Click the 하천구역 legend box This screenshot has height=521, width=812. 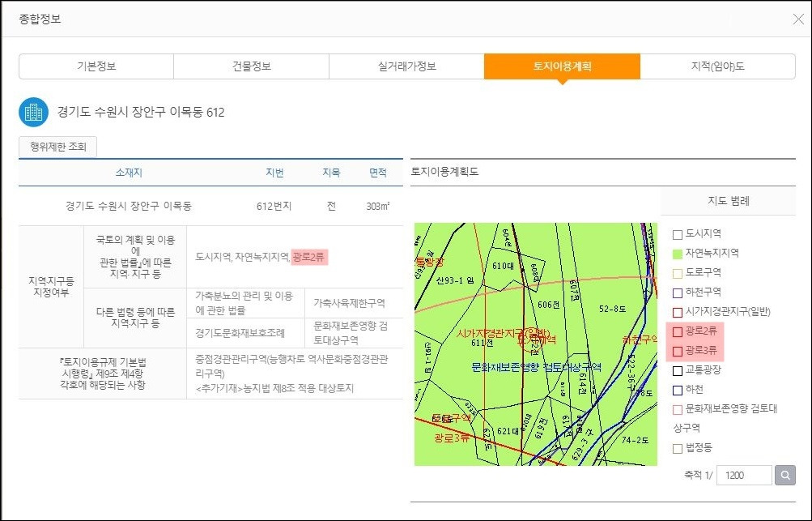point(678,293)
